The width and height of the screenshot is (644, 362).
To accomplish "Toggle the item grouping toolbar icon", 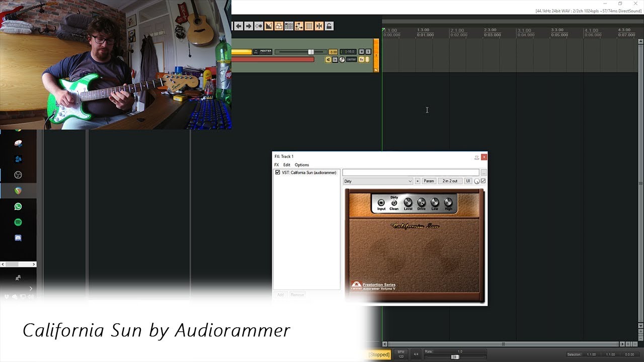I will click(x=279, y=26).
